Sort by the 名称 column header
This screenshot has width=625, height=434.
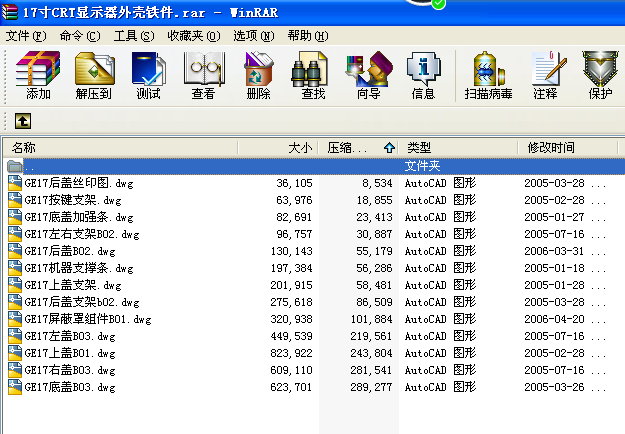point(121,148)
